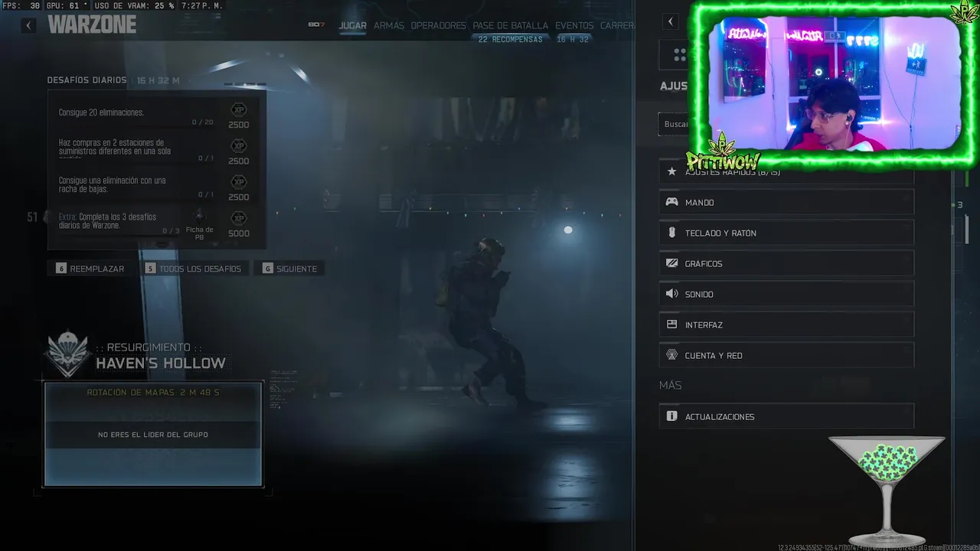Click the HAVEN'S HOLLOW title

tap(161, 363)
